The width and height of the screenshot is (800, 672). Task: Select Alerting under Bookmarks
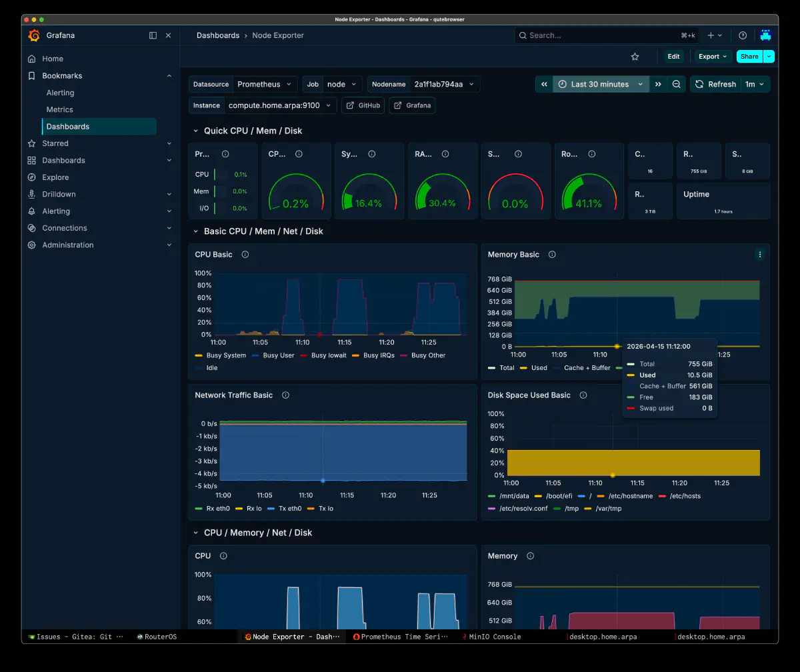pyautogui.click(x=60, y=93)
